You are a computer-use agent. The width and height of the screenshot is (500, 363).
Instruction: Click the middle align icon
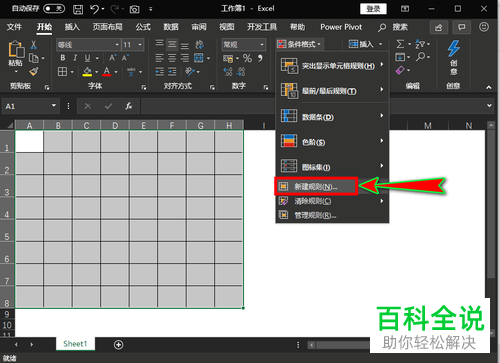(x=172, y=44)
